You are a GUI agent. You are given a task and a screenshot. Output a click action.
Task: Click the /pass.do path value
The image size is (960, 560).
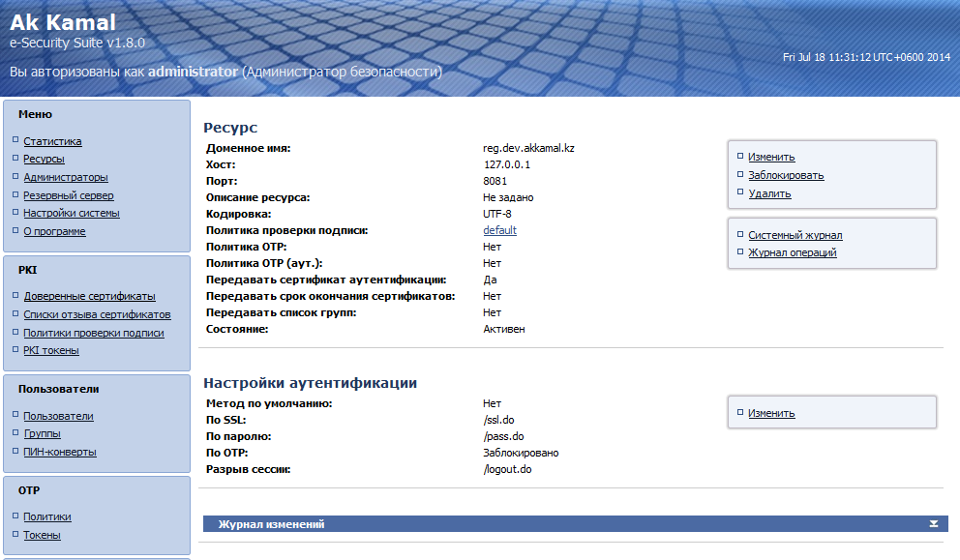click(503, 437)
